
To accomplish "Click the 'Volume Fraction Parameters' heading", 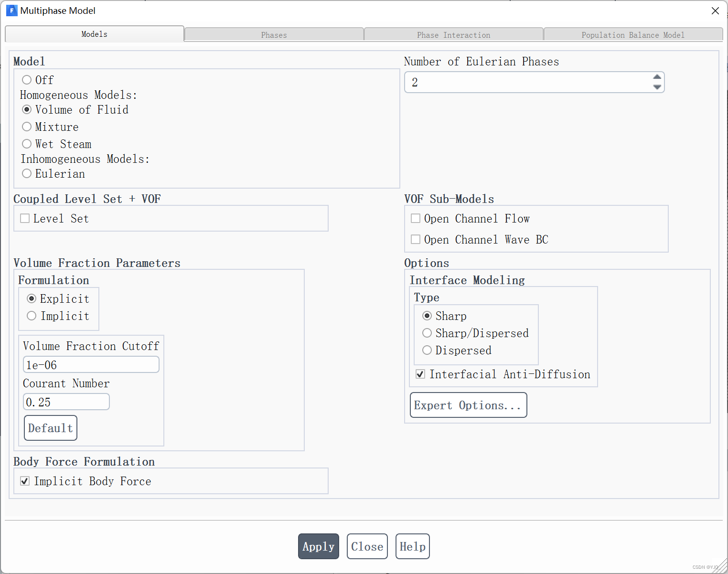I will point(97,263).
